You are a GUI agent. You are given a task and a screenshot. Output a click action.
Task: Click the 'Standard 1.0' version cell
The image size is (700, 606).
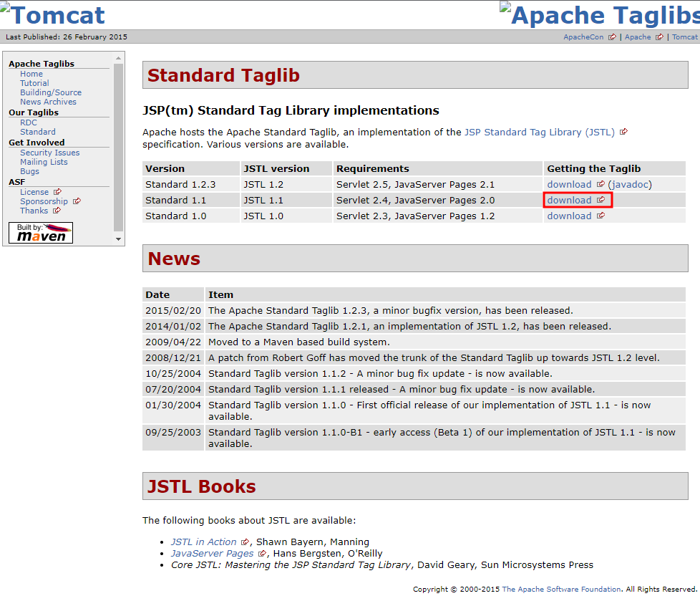tap(191, 216)
